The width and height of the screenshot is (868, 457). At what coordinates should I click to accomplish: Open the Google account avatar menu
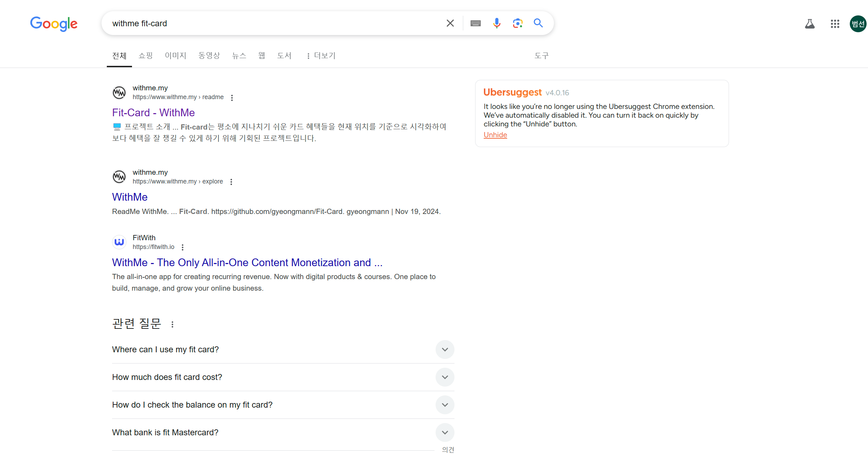tap(858, 24)
